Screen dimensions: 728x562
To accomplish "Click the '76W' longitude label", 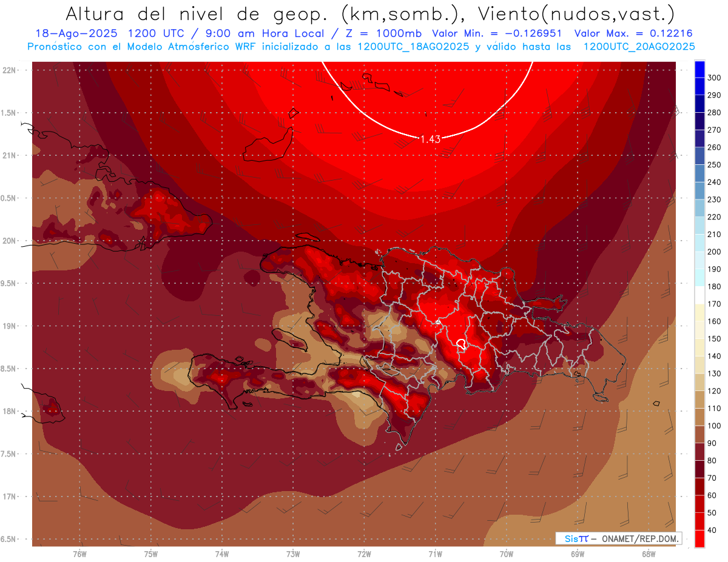I will [x=79, y=554].
